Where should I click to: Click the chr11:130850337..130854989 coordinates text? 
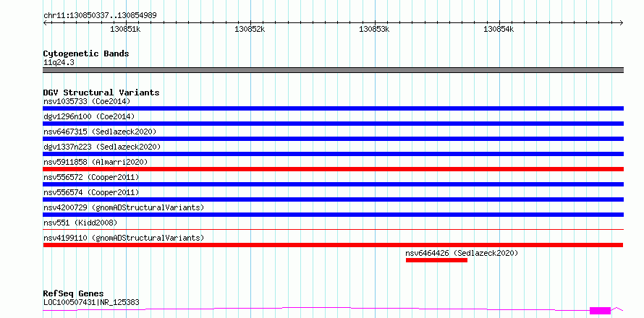pos(100,15)
